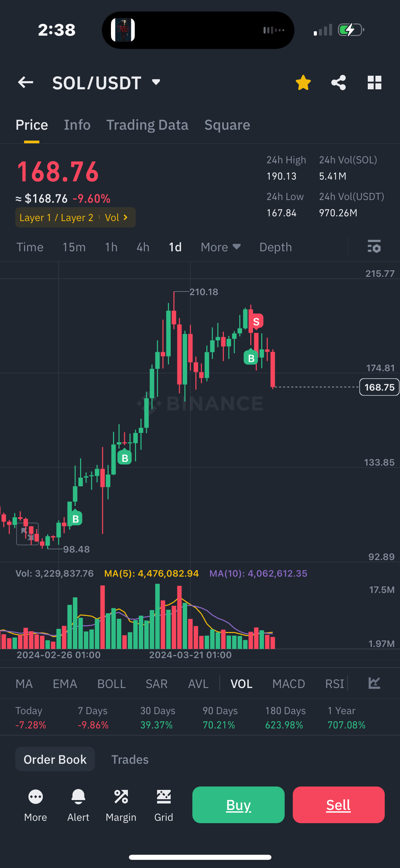Tap the B buy marker near 98.48
The height and width of the screenshot is (868, 400).
75,518
